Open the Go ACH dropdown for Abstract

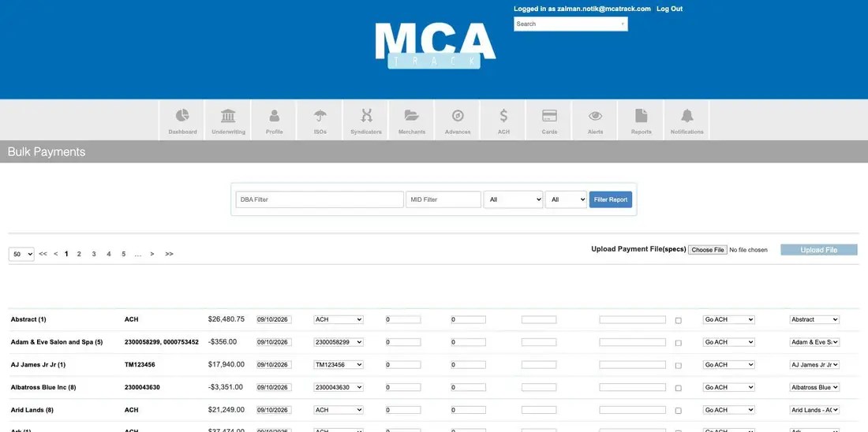(x=728, y=320)
